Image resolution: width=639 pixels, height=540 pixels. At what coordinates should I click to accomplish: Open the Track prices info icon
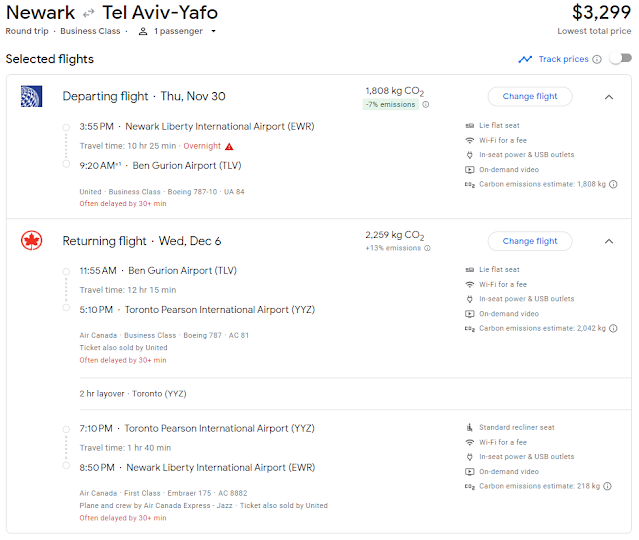point(597,60)
